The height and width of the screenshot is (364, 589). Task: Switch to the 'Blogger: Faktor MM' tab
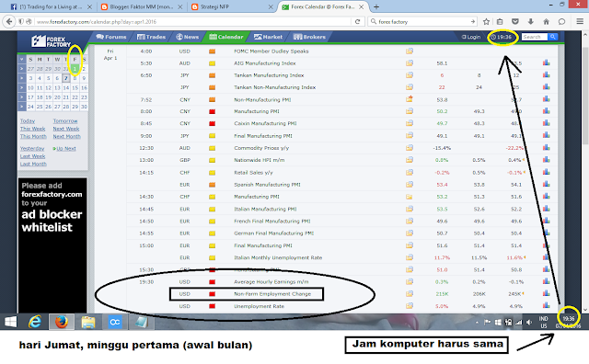coord(141,6)
